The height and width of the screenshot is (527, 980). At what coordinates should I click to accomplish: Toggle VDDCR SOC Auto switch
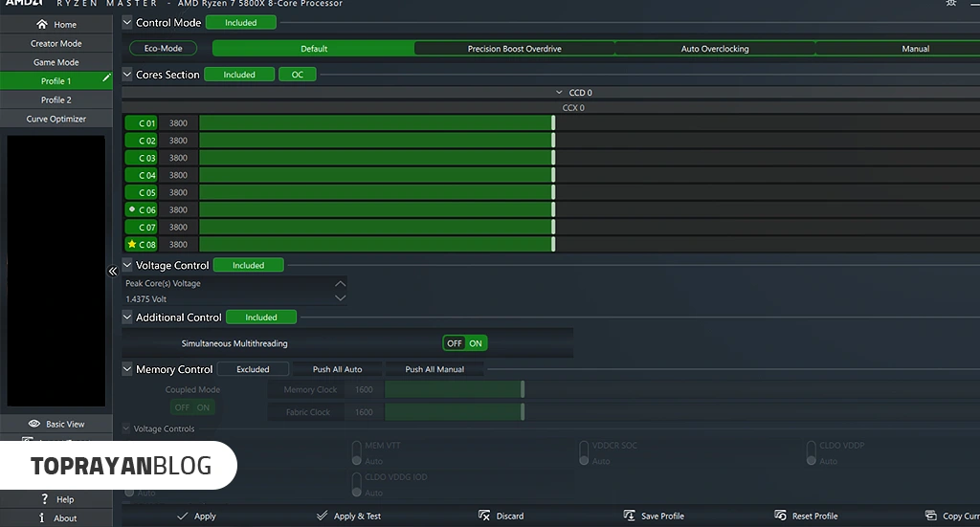tap(584, 452)
